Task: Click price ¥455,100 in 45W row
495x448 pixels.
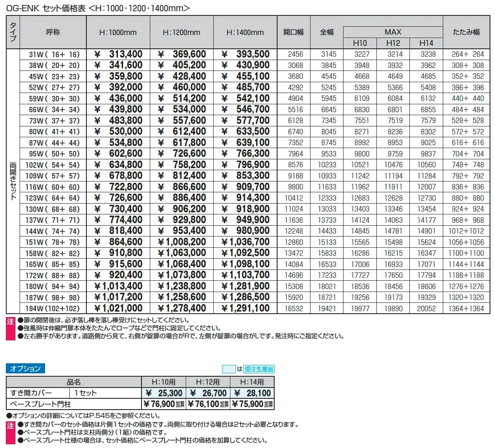Action: pos(245,76)
